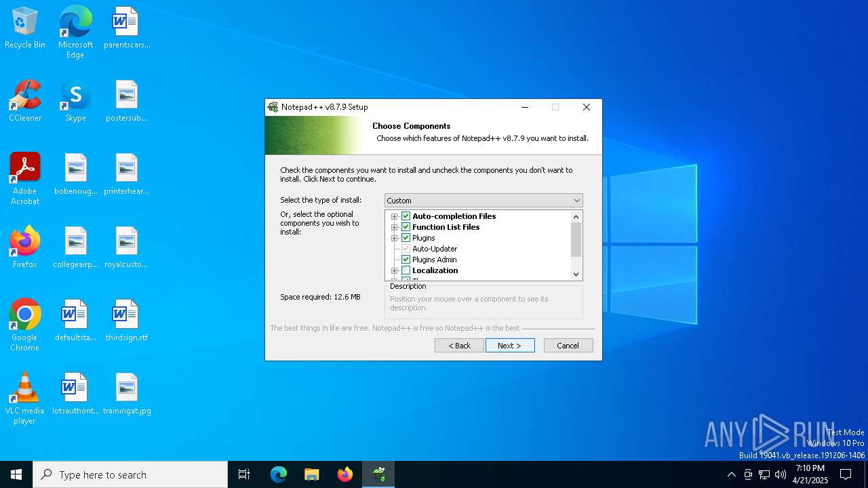The height and width of the screenshot is (488, 868).
Task: Select the Auto-Updater row label
Action: [435, 249]
